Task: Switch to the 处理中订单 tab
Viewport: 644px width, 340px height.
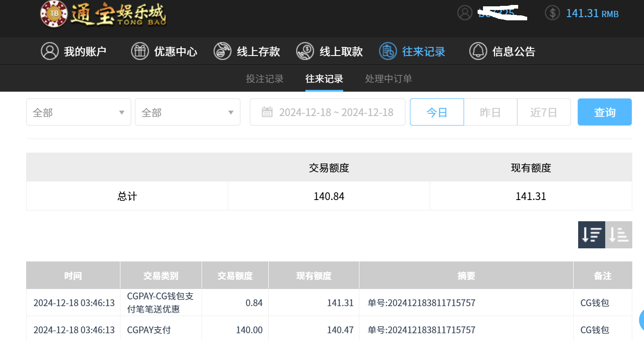Action: [x=388, y=79]
